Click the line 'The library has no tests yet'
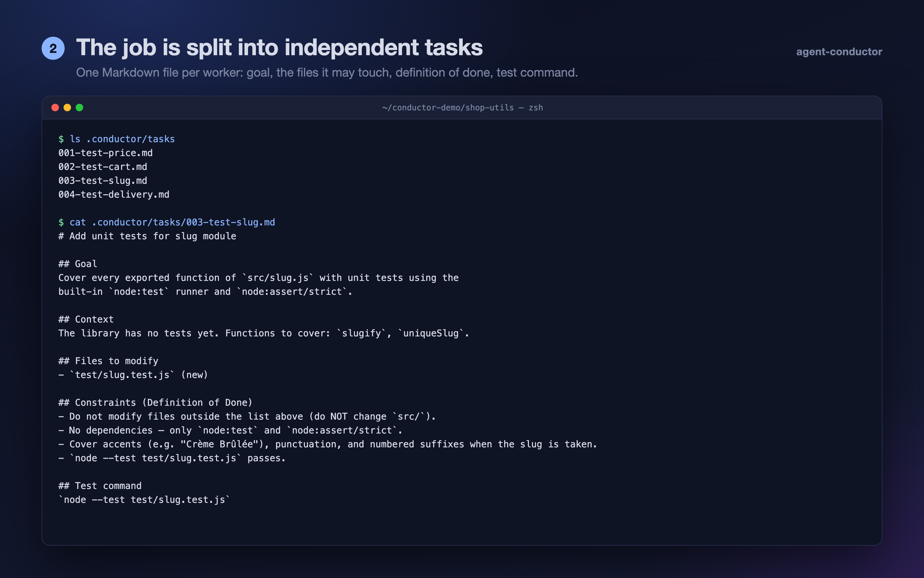The image size is (924, 578). tap(264, 333)
